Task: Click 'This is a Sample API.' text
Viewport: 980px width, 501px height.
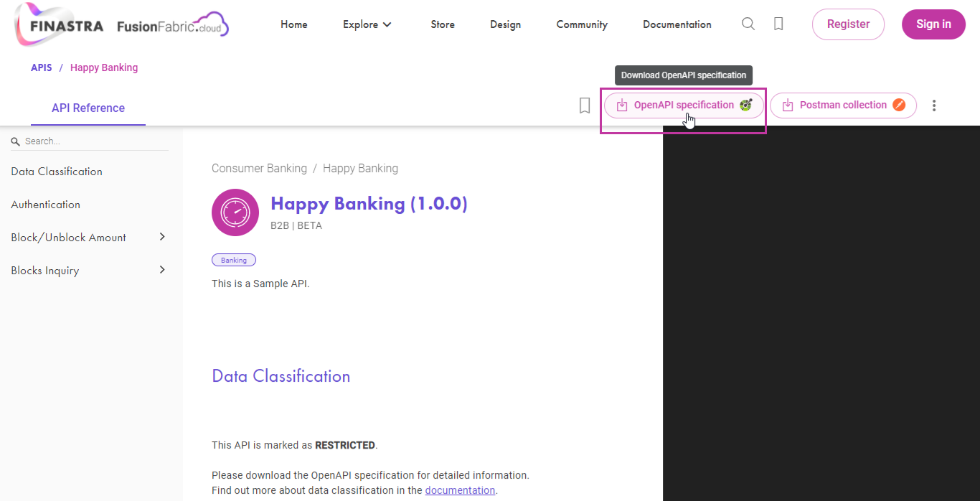Action: [x=260, y=284]
